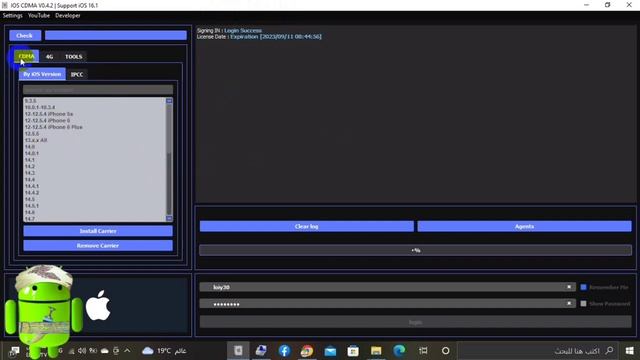Select the By iOS Version sub-tab
640x360 pixels.
point(42,74)
